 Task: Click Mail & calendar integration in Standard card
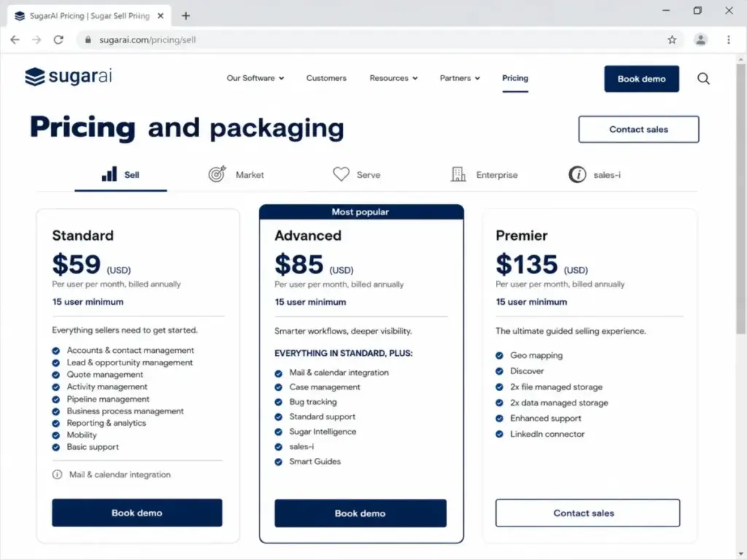(x=120, y=474)
